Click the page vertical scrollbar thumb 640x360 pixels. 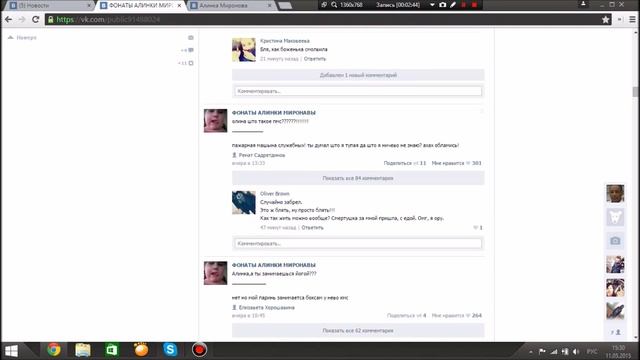[636, 91]
